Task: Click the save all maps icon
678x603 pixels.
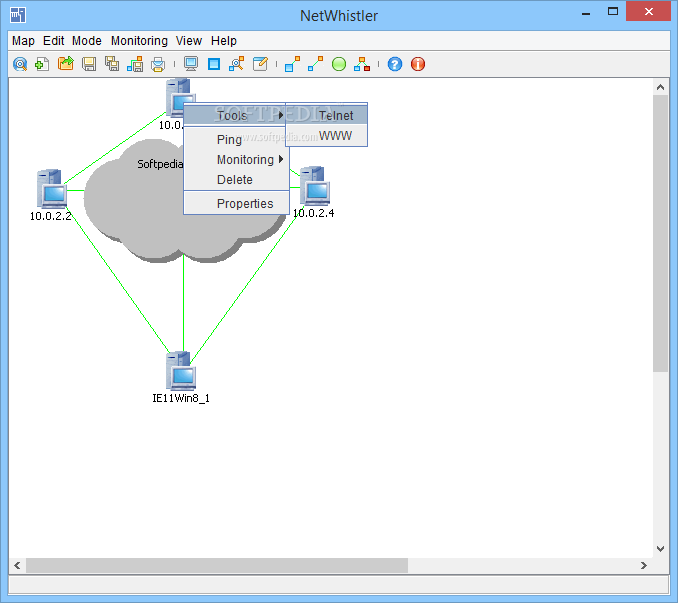Action: pos(112,64)
